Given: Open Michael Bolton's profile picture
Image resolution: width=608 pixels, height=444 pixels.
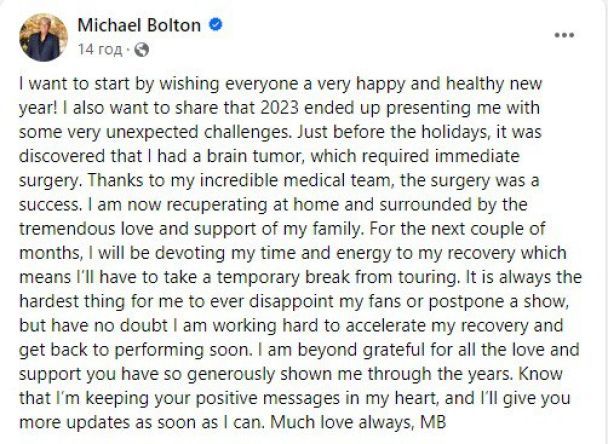Looking at the screenshot, I should (43, 37).
